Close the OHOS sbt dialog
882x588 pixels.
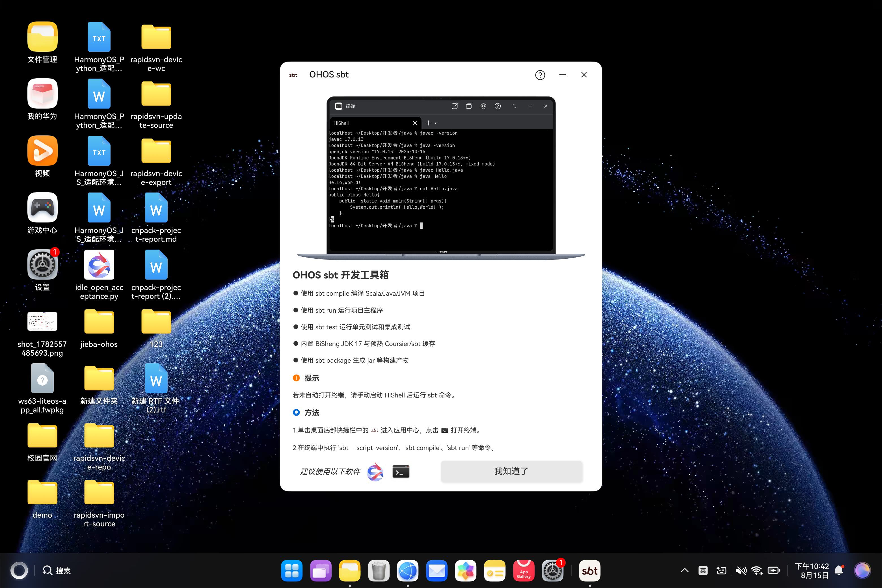tap(584, 75)
